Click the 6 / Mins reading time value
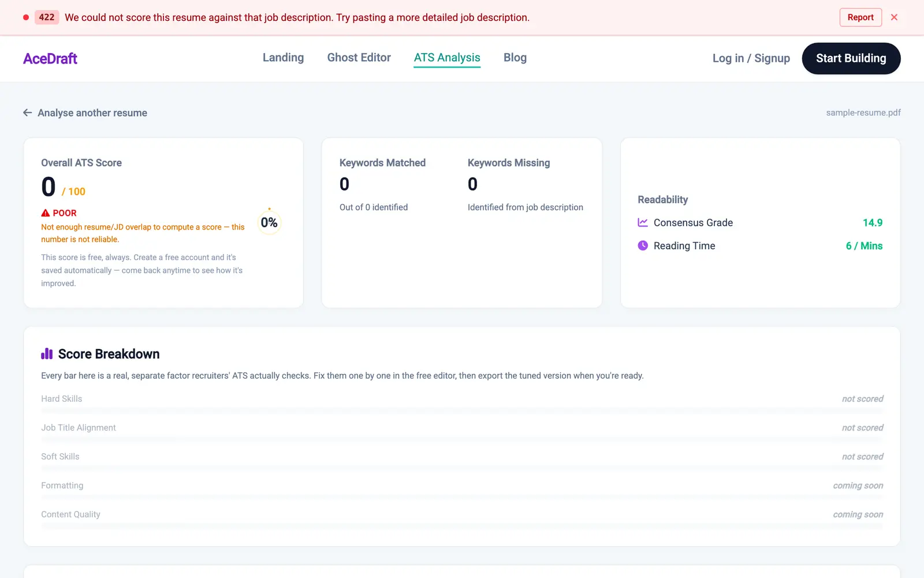 865,246
